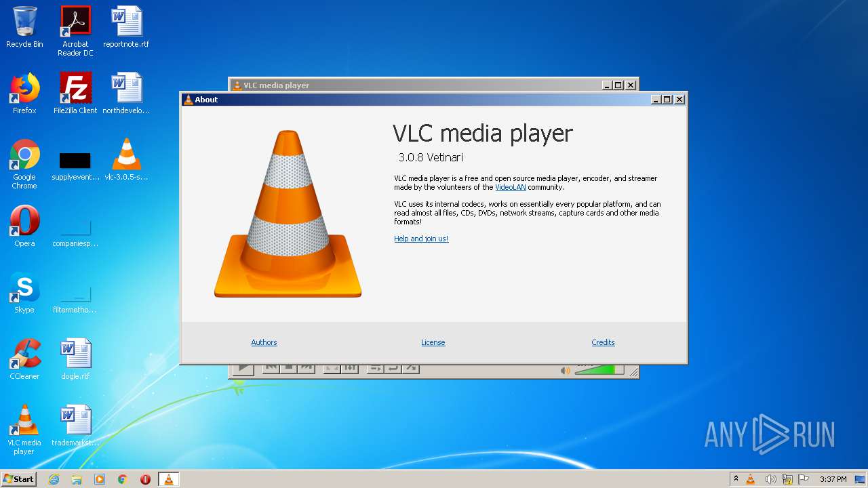Open the Action Center flag icon
This screenshot has height=488, width=868.
[x=804, y=479]
